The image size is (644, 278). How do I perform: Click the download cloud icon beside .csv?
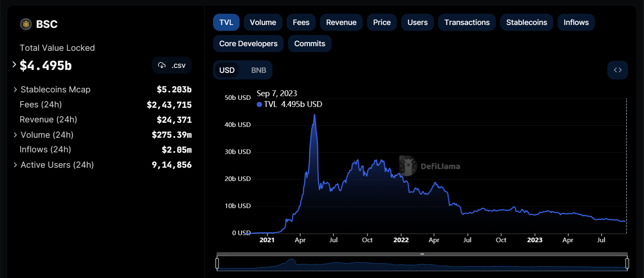pos(162,65)
